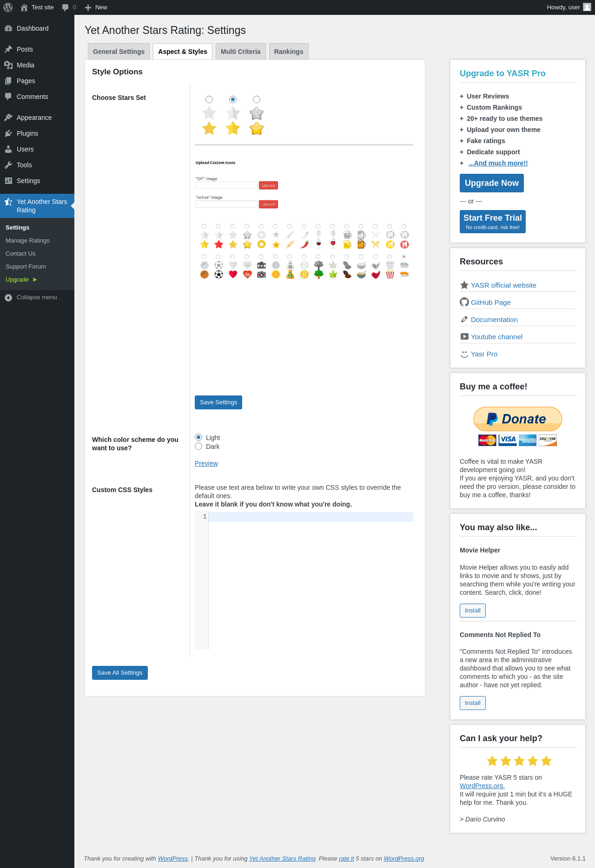Click the gold dollar coin icon

pyautogui.click(x=276, y=275)
